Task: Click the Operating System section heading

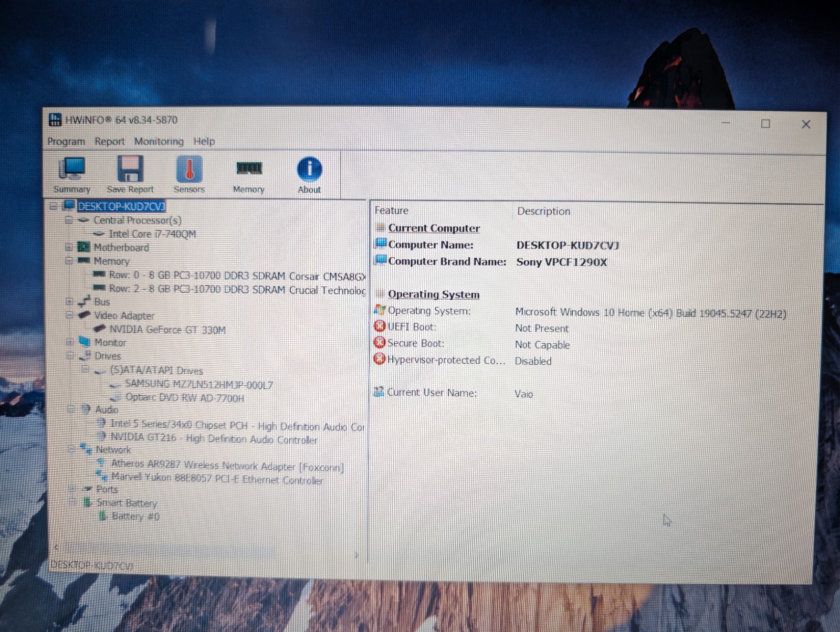Action: click(x=434, y=294)
